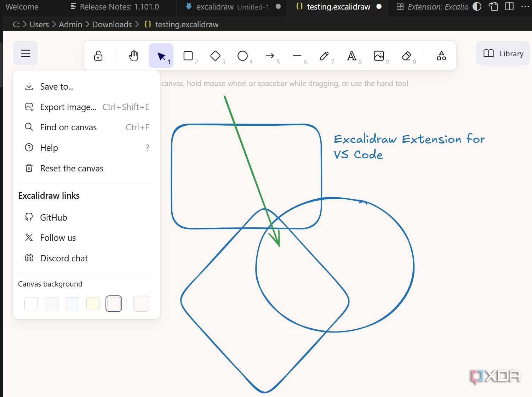Image resolution: width=532 pixels, height=397 pixels.
Task: Toggle the Excalidraw theme half-circle icon
Action: pyautogui.click(x=477, y=7)
